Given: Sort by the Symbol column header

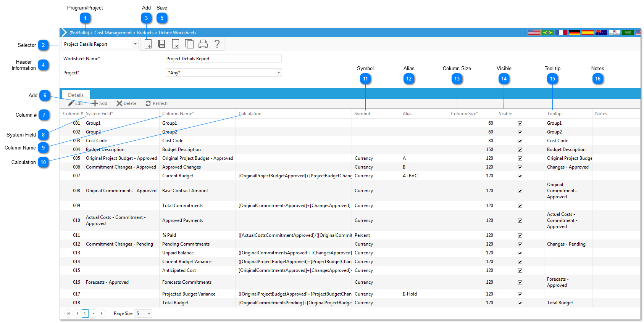Looking at the screenshot, I should click(x=362, y=114).
